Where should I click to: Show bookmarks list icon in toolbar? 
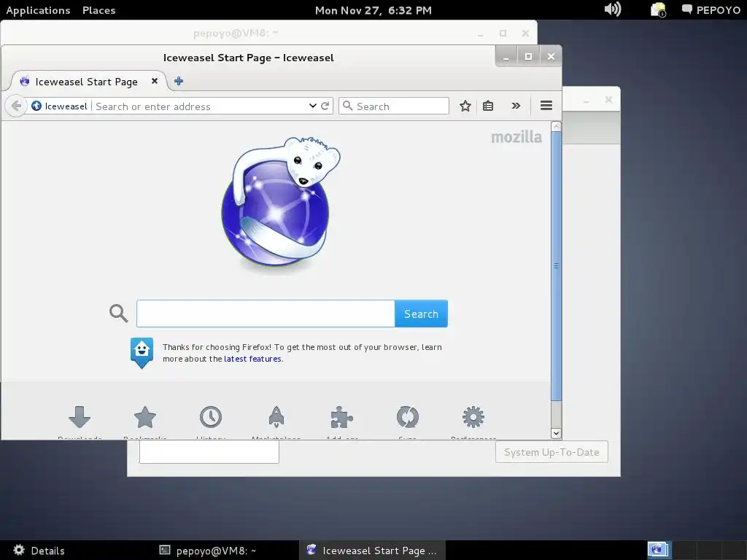pyautogui.click(x=488, y=106)
